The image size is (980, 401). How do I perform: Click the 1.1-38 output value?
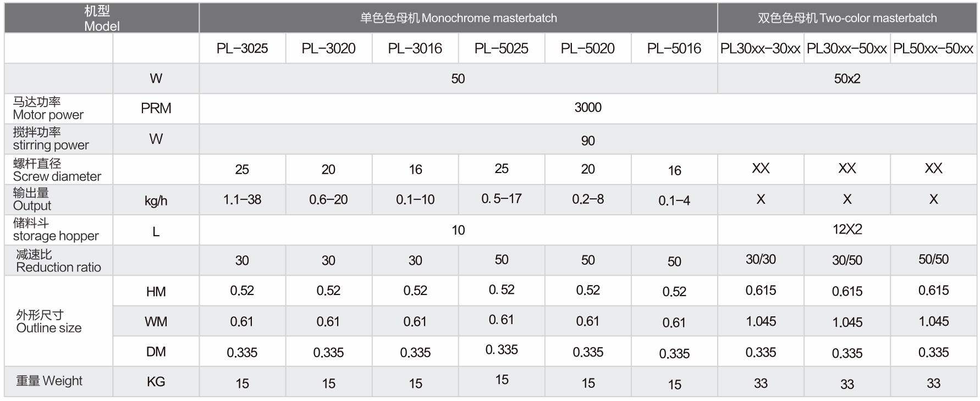point(242,199)
